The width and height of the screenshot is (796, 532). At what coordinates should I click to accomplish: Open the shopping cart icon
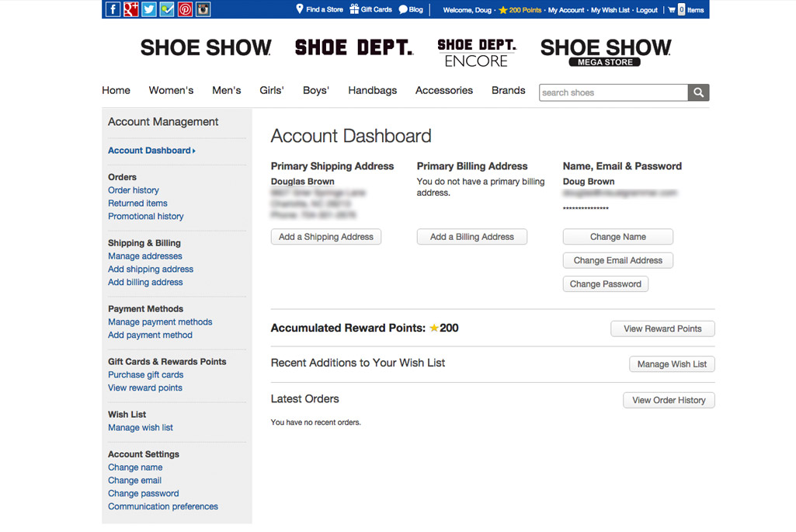point(672,10)
